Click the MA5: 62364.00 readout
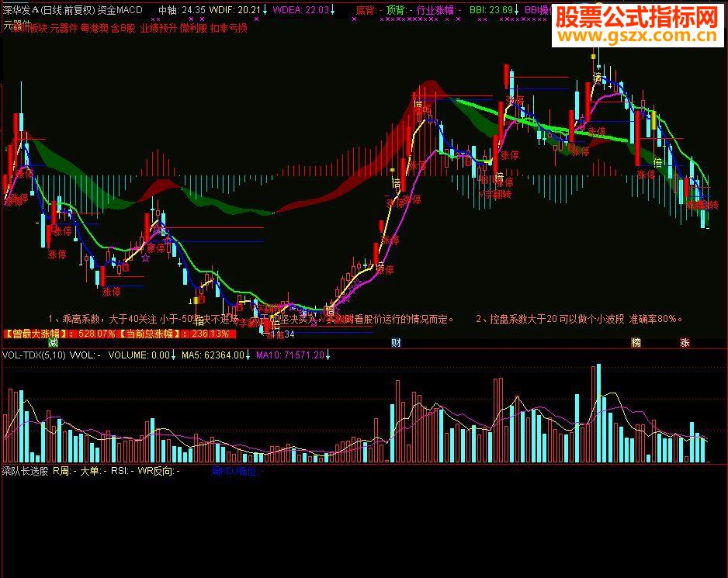This screenshot has width=728, height=578. pyautogui.click(x=213, y=355)
